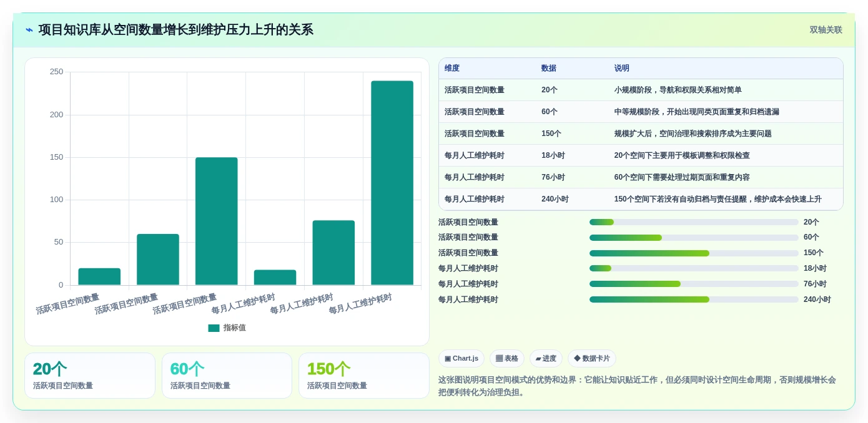This screenshot has width=868, height=423.
Task: Toggle the 指标值 legend color box
Action: (214, 328)
